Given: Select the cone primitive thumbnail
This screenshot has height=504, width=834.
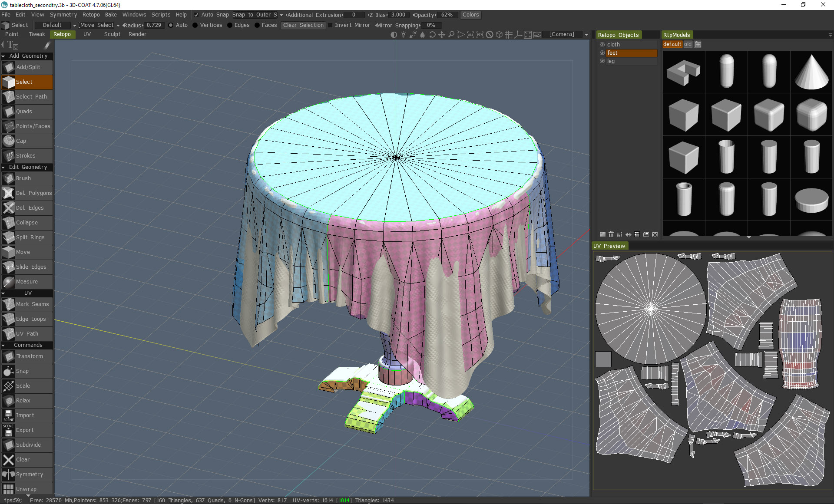Looking at the screenshot, I should [x=811, y=72].
